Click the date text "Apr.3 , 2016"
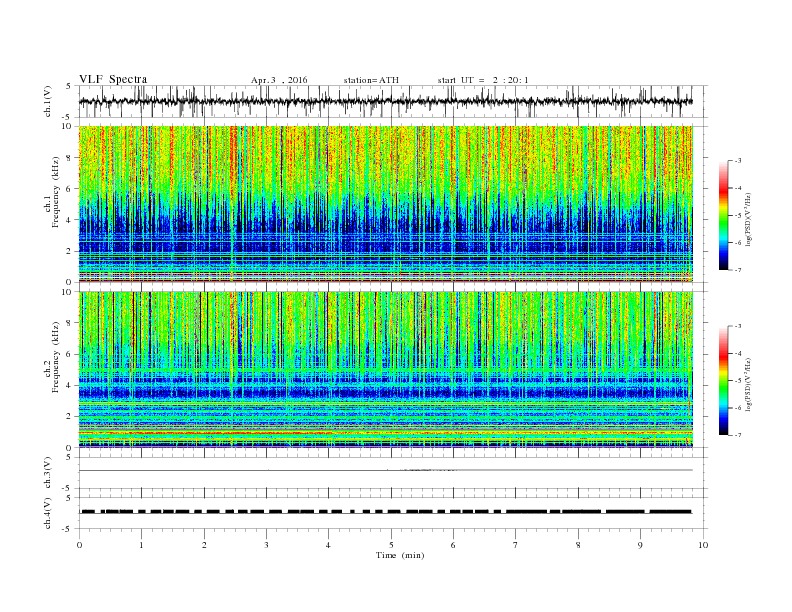Screen dimensions: 792x612 click(x=279, y=80)
